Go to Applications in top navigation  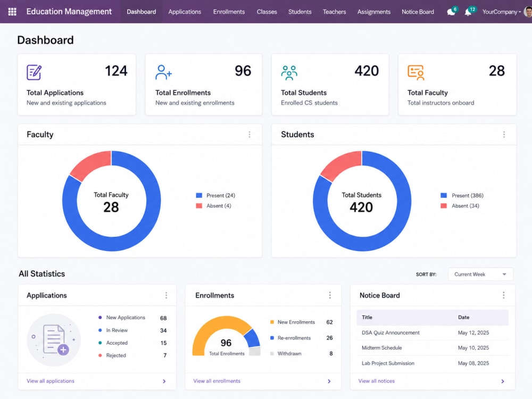(185, 12)
